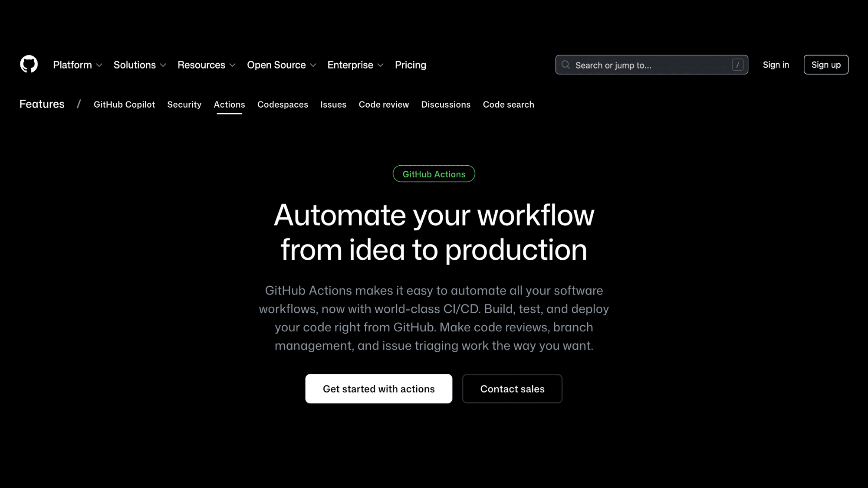Viewport: 868px width, 488px height.
Task: Select the Code search feature
Action: pos(508,105)
